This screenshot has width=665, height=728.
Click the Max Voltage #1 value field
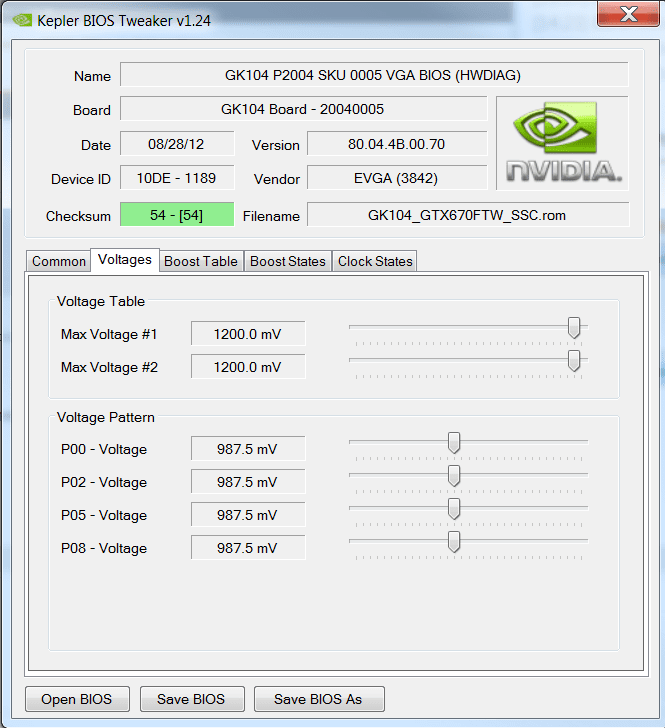[x=248, y=333]
